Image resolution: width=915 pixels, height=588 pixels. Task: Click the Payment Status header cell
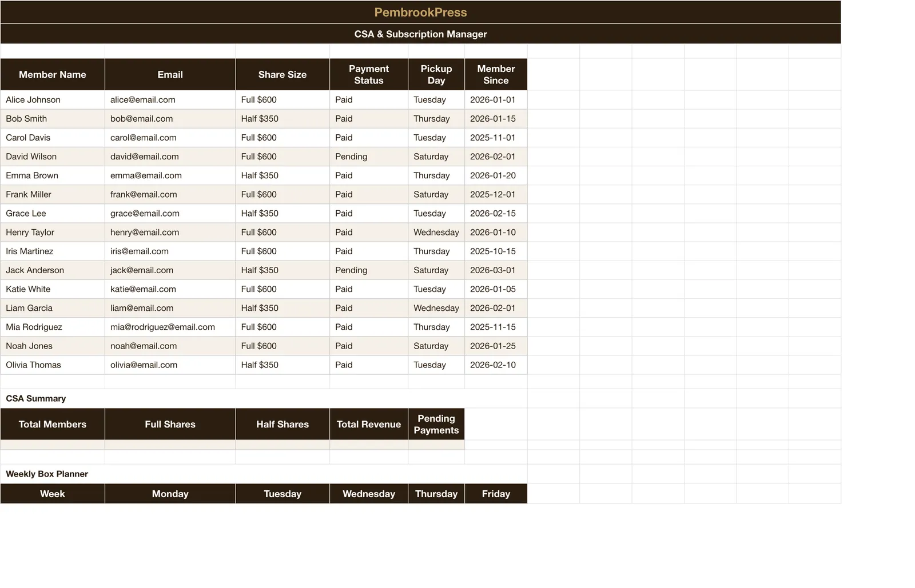(x=369, y=74)
